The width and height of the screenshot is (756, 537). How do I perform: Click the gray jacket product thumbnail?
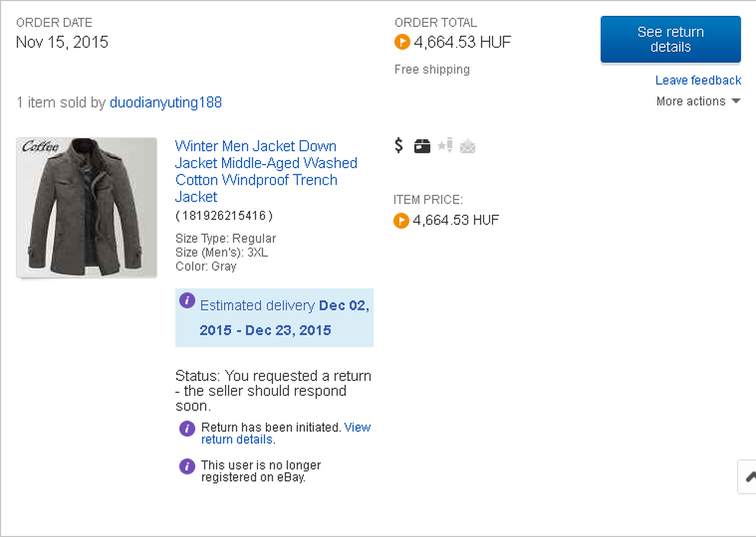pos(87,208)
